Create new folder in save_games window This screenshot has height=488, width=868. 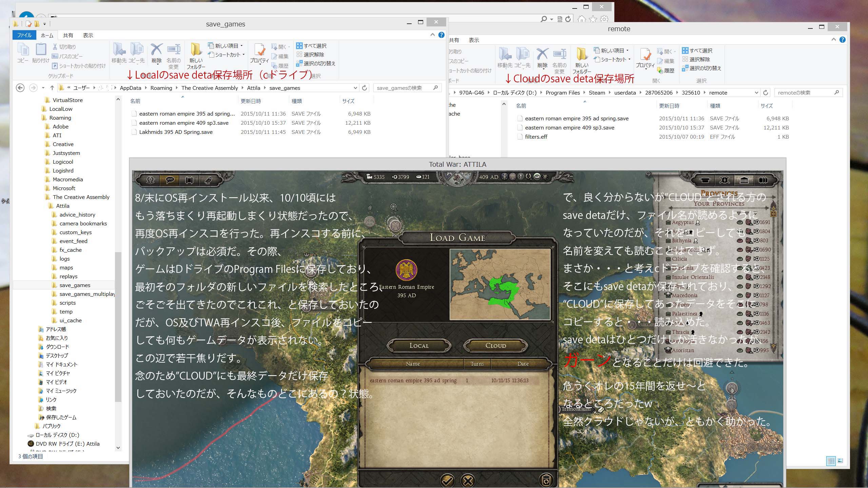point(196,56)
